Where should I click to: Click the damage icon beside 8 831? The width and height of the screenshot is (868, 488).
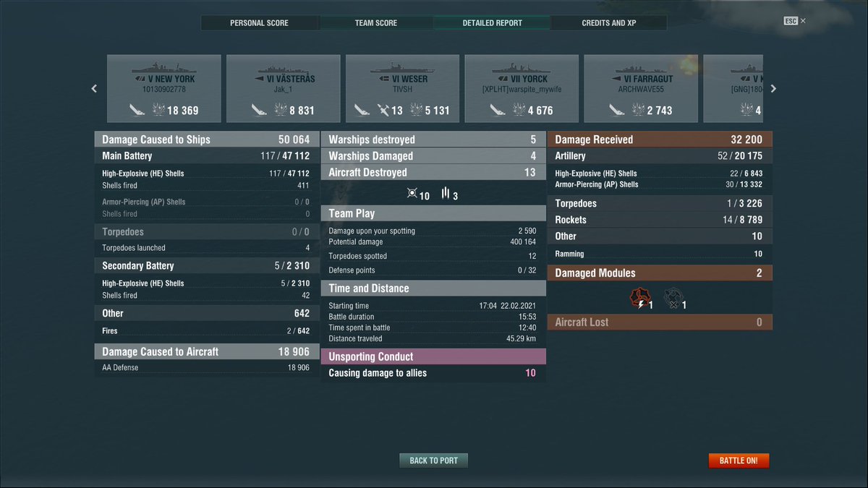point(281,110)
